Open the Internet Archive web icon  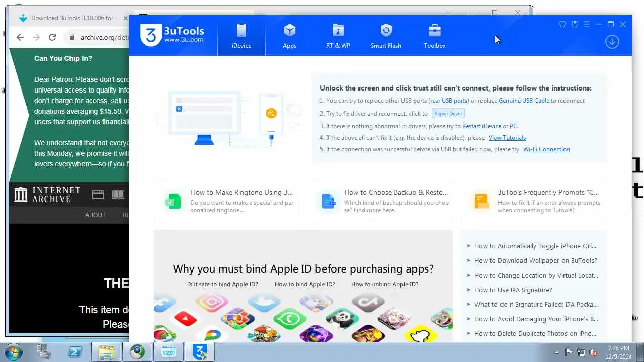click(x=98, y=195)
